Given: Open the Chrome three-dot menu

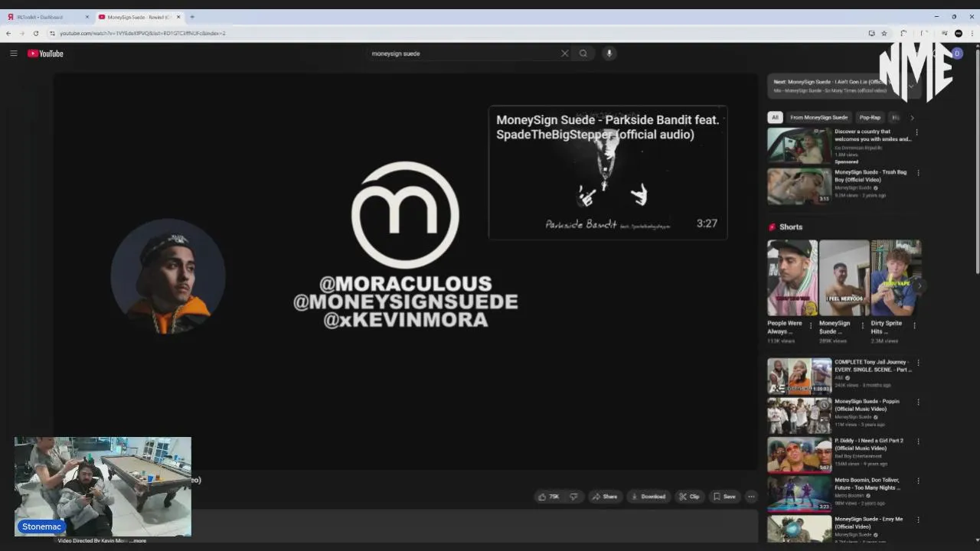Looking at the screenshot, I should point(971,33).
